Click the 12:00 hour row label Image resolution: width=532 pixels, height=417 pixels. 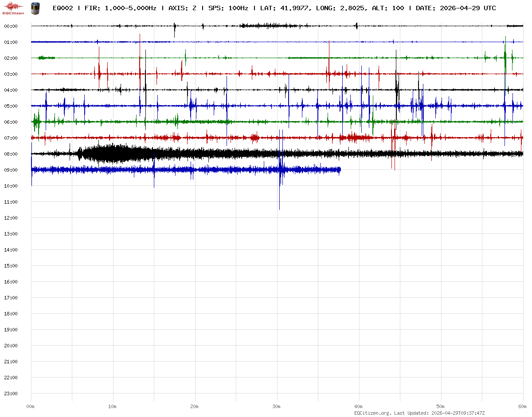[11, 218]
